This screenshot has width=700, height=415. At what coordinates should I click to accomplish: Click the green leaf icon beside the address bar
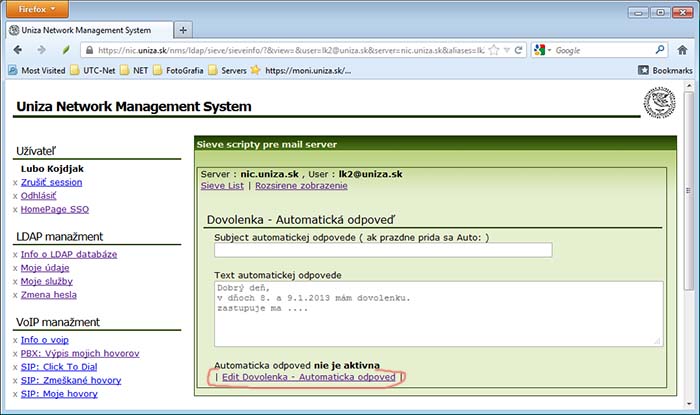click(66, 50)
